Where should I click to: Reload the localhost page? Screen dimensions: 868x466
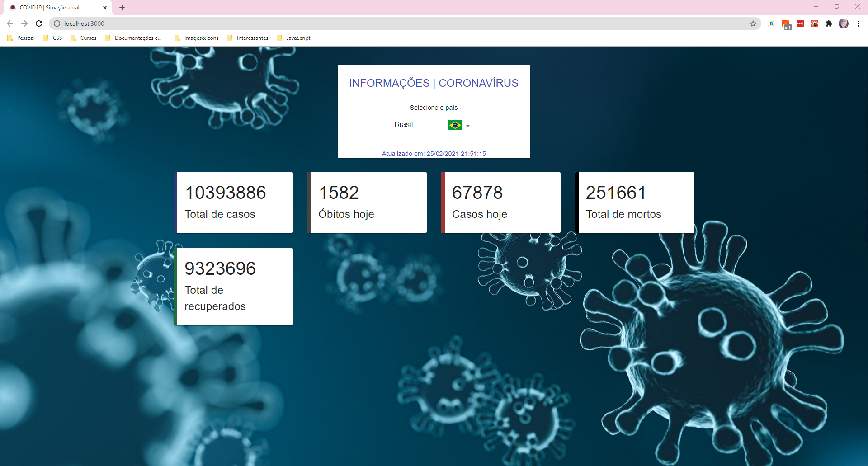[39, 24]
